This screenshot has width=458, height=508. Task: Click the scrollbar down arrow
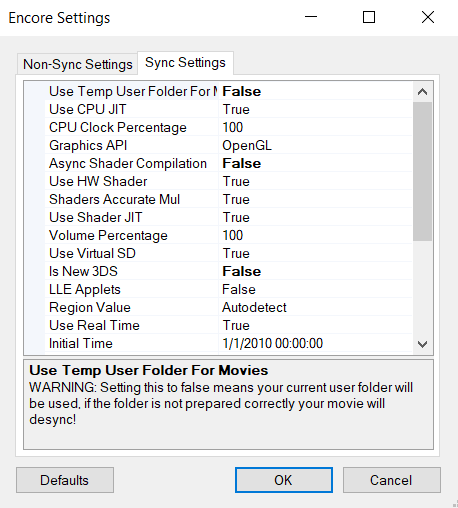[x=422, y=344]
